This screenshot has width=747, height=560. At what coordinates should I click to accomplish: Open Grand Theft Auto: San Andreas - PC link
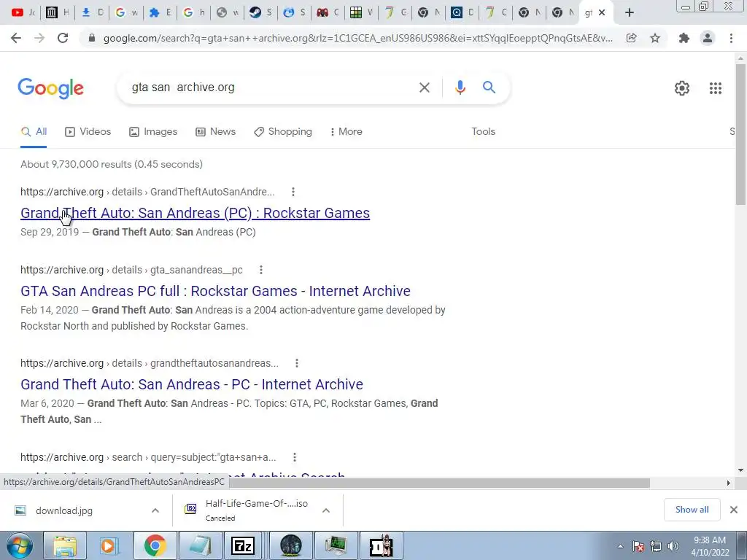[x=192, y=384]
